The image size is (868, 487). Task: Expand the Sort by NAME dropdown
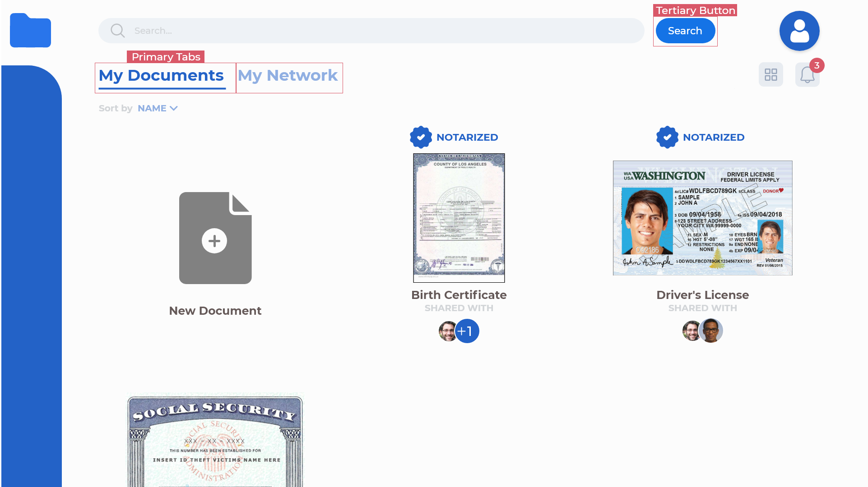pos(152,108)
